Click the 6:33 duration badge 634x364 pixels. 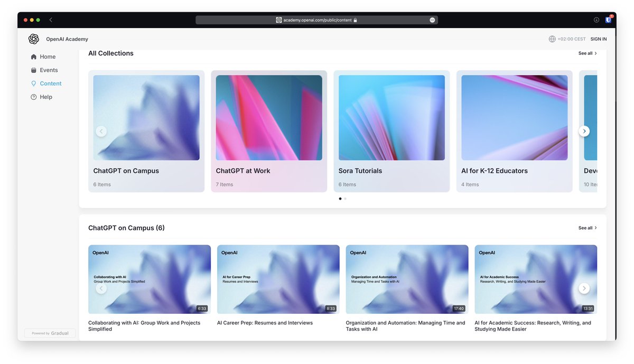(x=202, y=309)
